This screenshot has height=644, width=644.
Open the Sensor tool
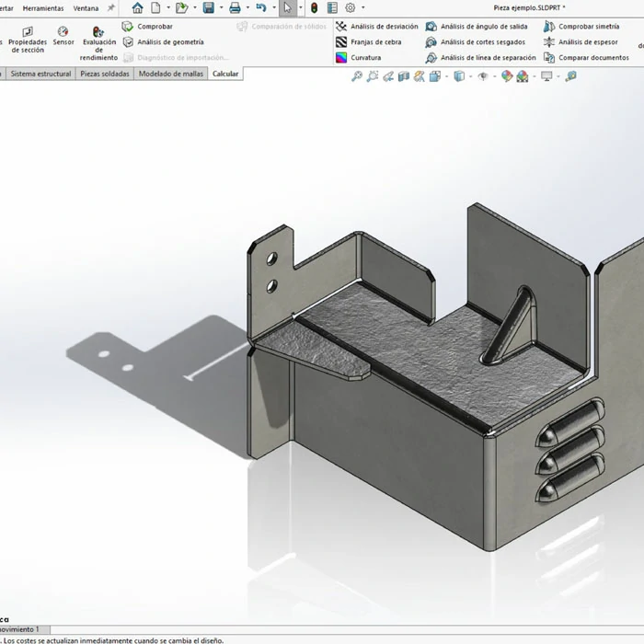pyautogui.click(x=63, y=36)
